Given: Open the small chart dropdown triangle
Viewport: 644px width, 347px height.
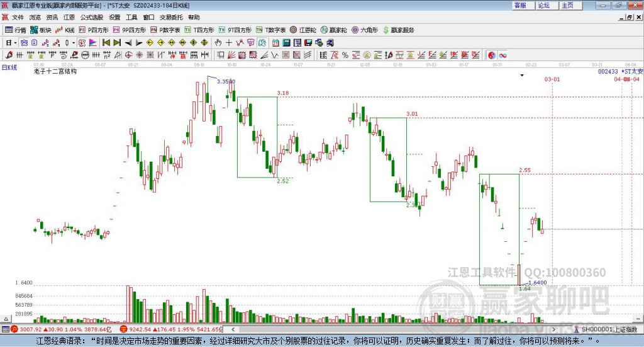Looking at the screenshot, I should (x=522, y=75).
